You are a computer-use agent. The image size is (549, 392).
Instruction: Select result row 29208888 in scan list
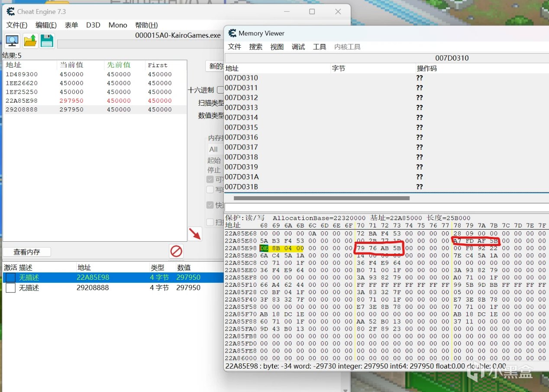(x=95, y=110)
